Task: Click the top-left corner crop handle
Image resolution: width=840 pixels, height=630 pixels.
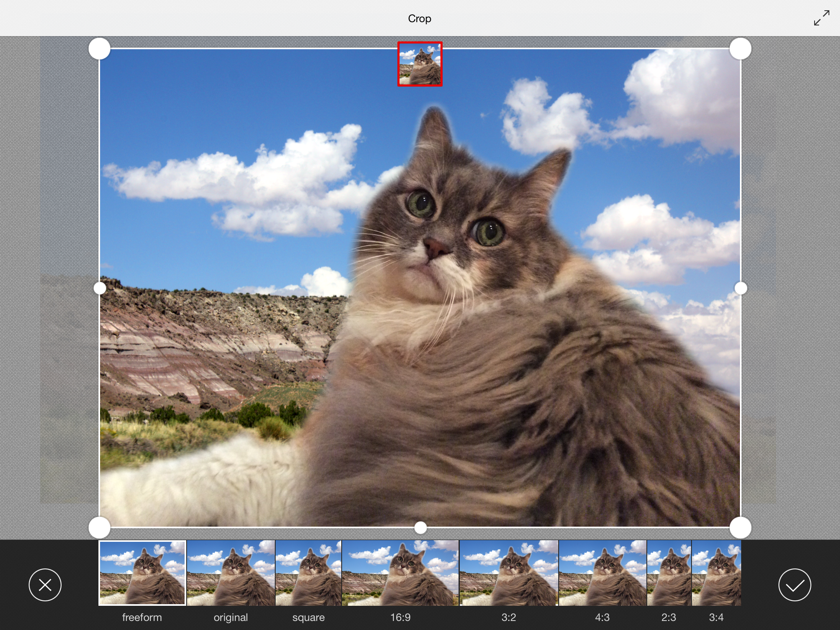Action: (100, 49)
